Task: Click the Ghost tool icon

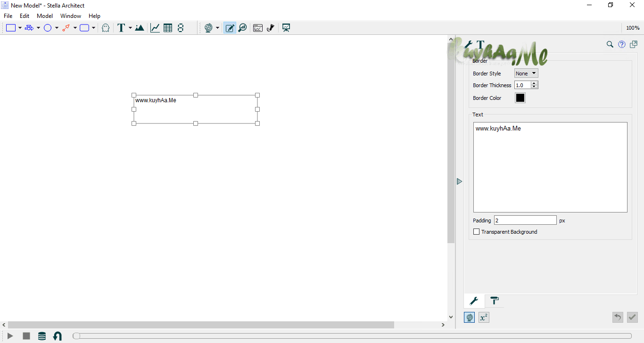Action: click(x=106, y=28)
